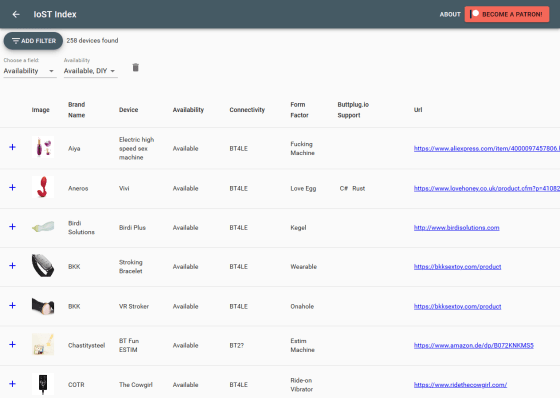Click the Image column header
Image resolution: width=560 pixels, height=398 pixels.
coord(40,110)
